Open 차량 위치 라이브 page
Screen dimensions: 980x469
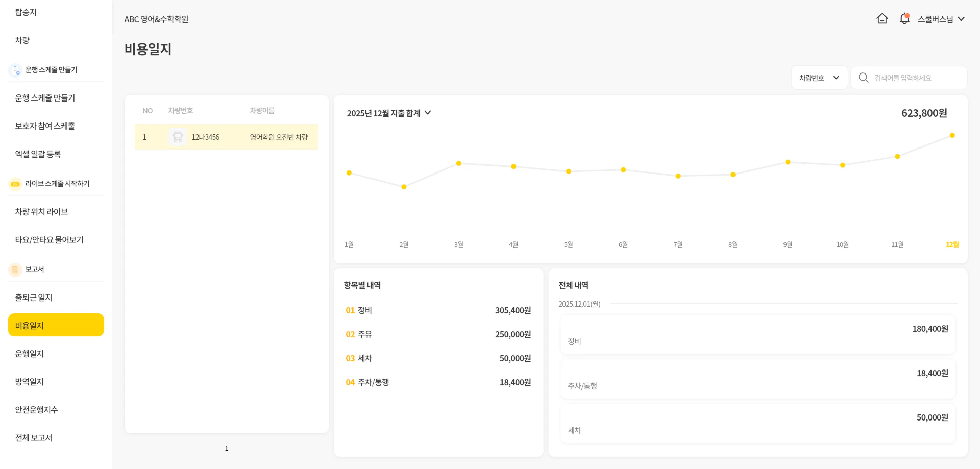41,212
